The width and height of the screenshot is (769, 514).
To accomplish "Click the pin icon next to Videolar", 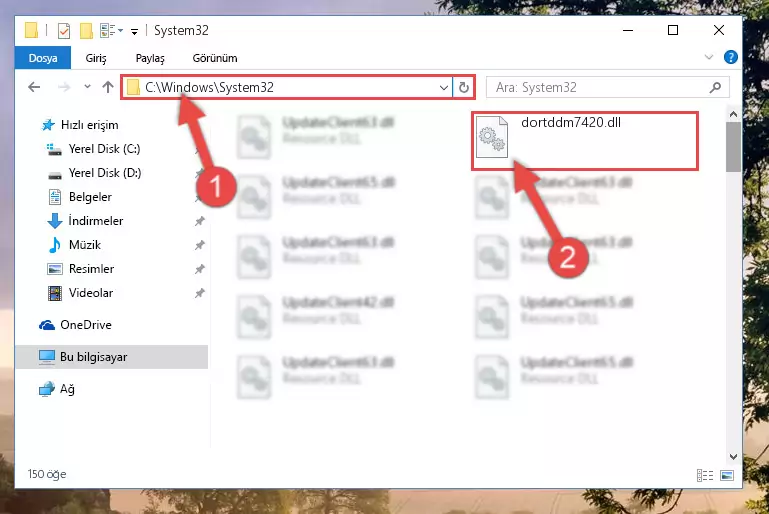I will tap(200, 293).
